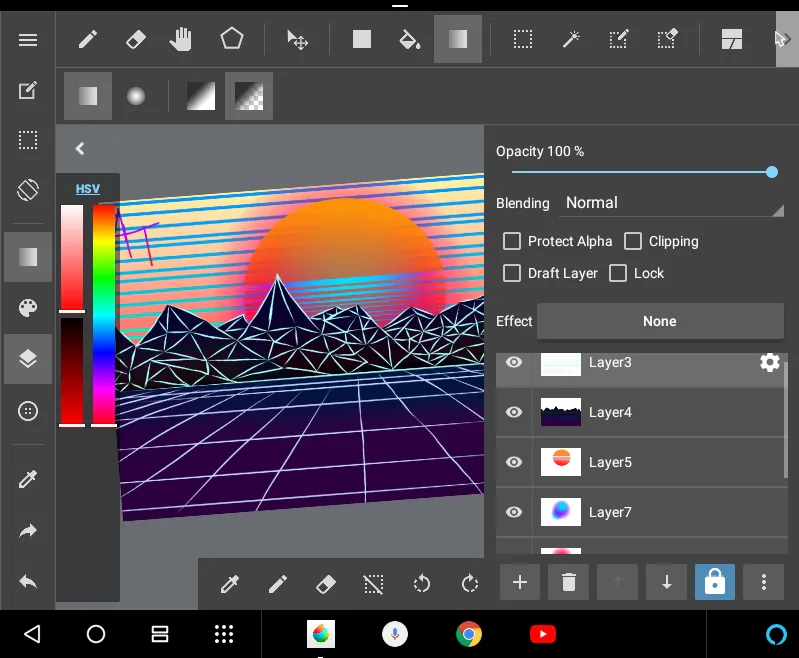Click the dark value gradient bar

(x=72, y=372)
